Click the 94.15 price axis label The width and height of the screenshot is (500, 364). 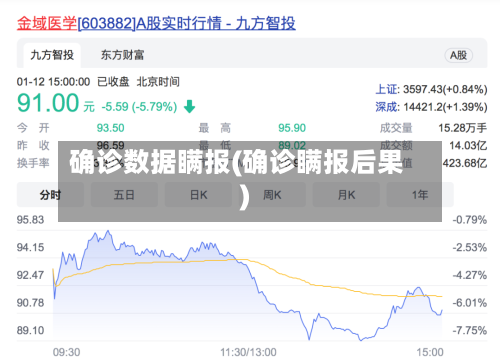point(30,248)
